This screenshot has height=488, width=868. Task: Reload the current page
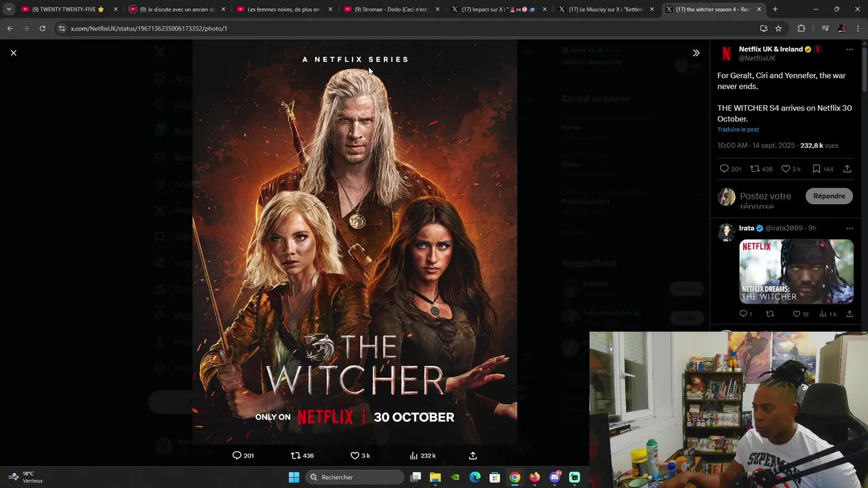tap(42, 28)
